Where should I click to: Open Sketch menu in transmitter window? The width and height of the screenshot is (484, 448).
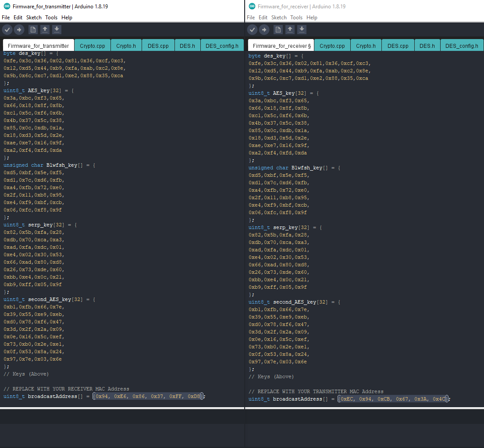coord(34,18)
